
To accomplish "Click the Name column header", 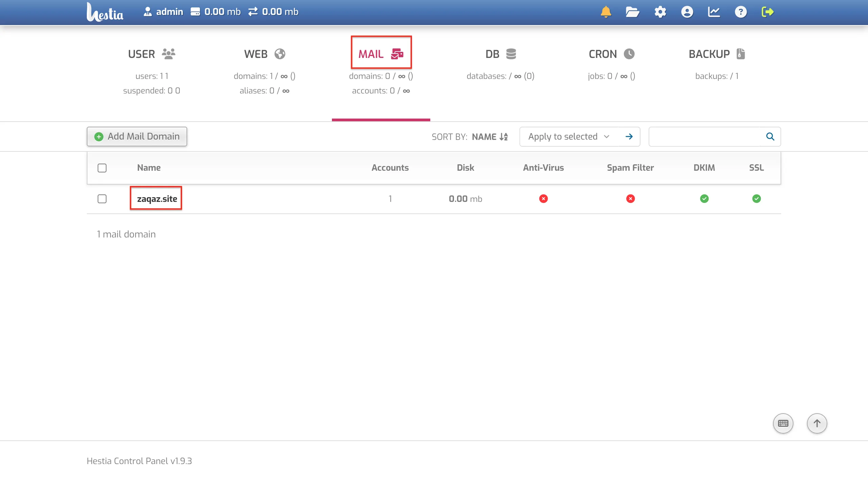I will [x=149, y=168].
